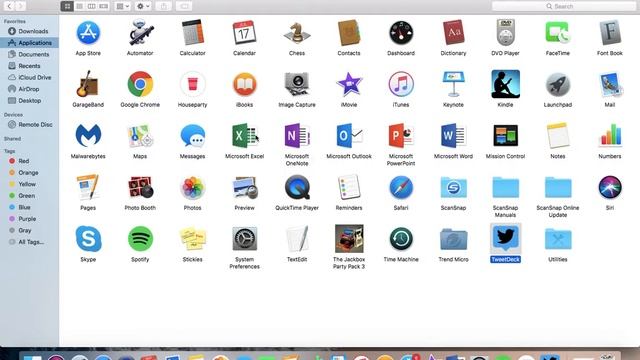The height and width of the screenshot is (360, 640).
Task: Open Desktop in the sidebar
Action: 29,100
